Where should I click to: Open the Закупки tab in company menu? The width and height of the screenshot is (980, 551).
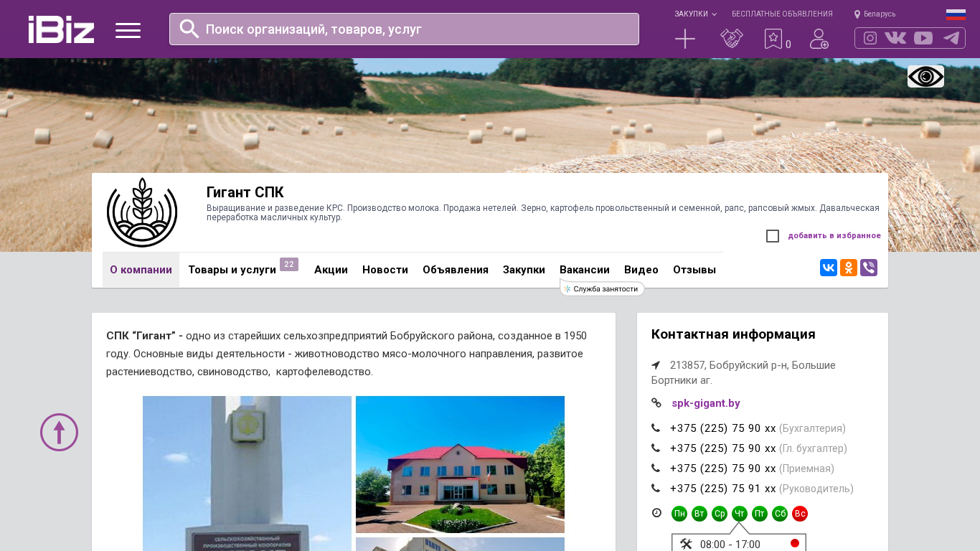click(x=524, y=270)
